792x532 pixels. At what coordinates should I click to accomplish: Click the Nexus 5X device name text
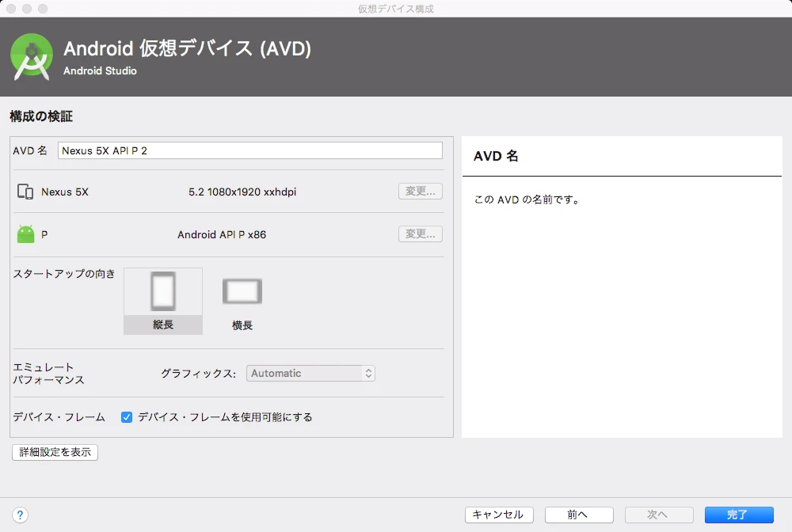(x=65, y=192)
